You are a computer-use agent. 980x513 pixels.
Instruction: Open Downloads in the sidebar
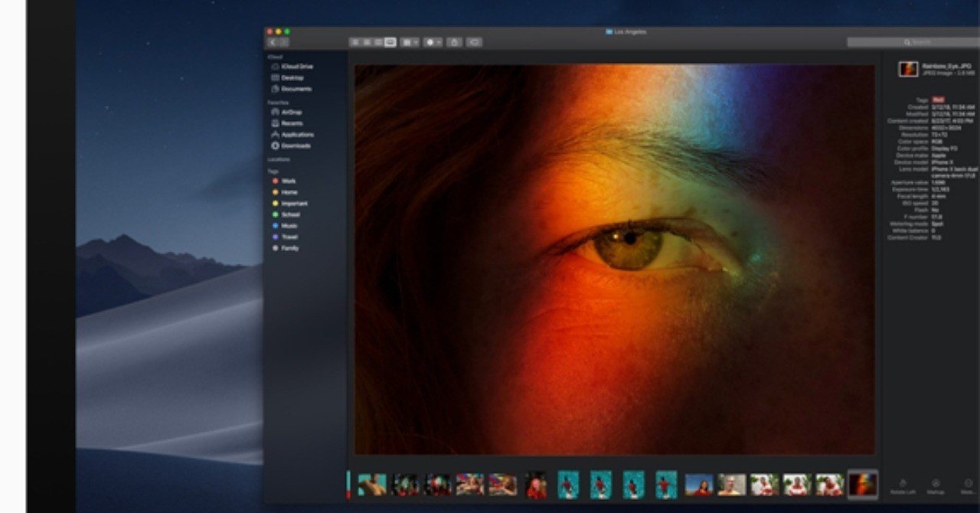click(x=291, y=145)
